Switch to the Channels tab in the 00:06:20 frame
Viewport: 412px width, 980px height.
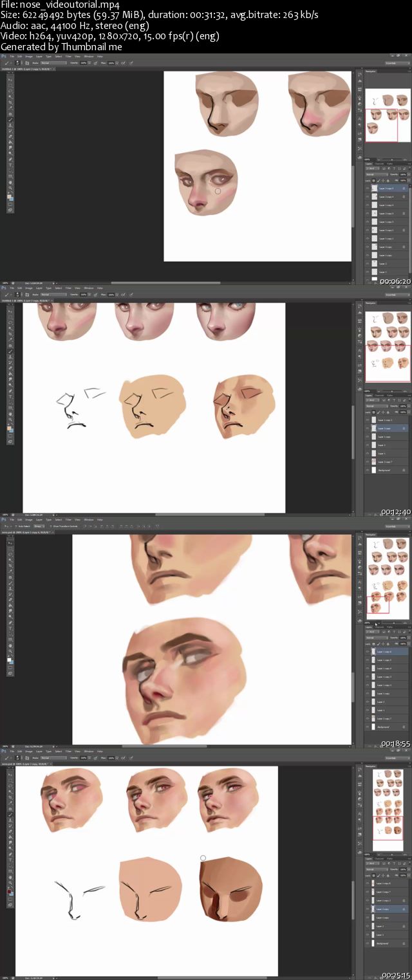[x=379, y=164]
